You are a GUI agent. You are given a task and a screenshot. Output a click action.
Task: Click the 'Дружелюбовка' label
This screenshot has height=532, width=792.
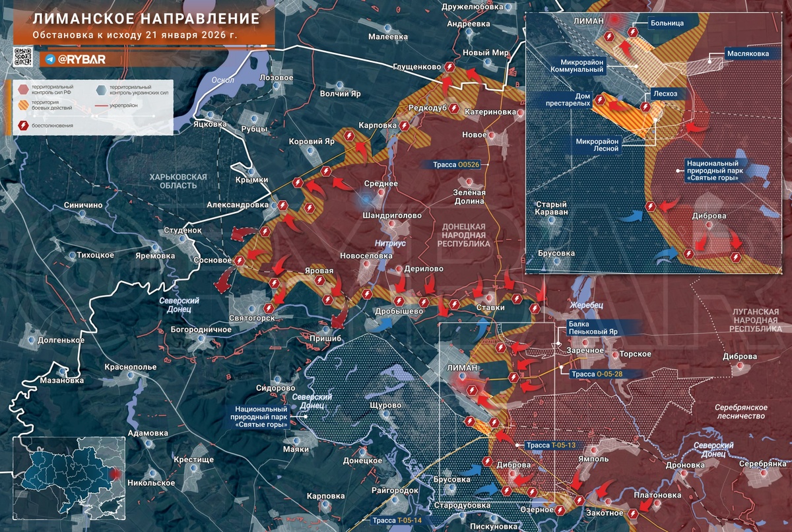[x=472, y=7]
